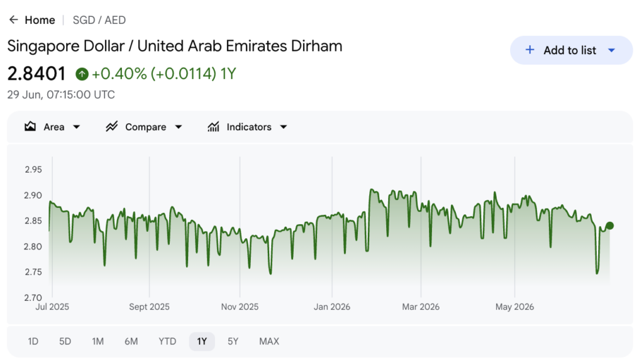Click the green up-arrow change indicator

[x=82, y=74]
